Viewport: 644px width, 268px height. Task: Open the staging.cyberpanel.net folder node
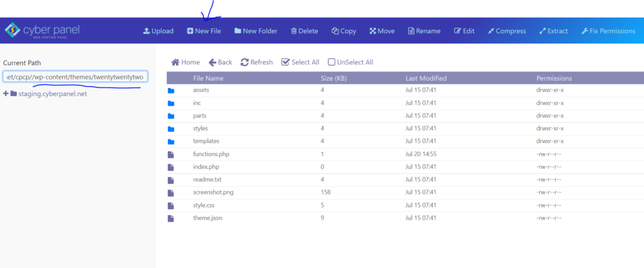(x=53, y=94)
